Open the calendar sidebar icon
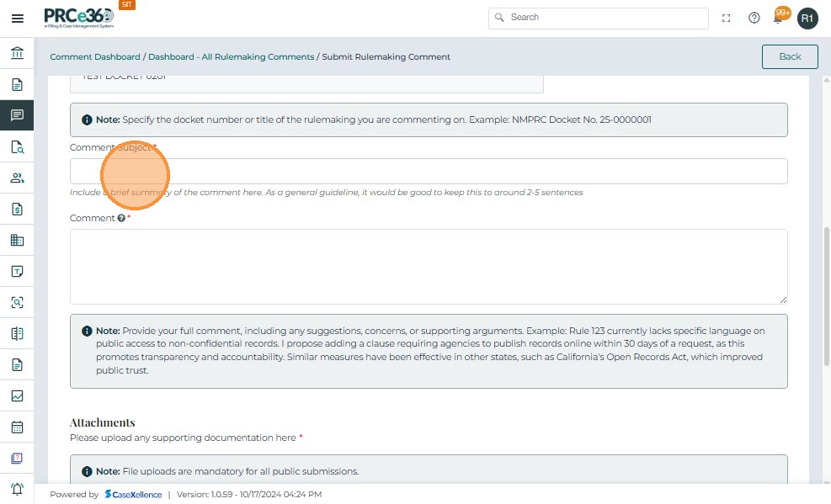This screenshot has width=831, height=504. tap(17, 427)
